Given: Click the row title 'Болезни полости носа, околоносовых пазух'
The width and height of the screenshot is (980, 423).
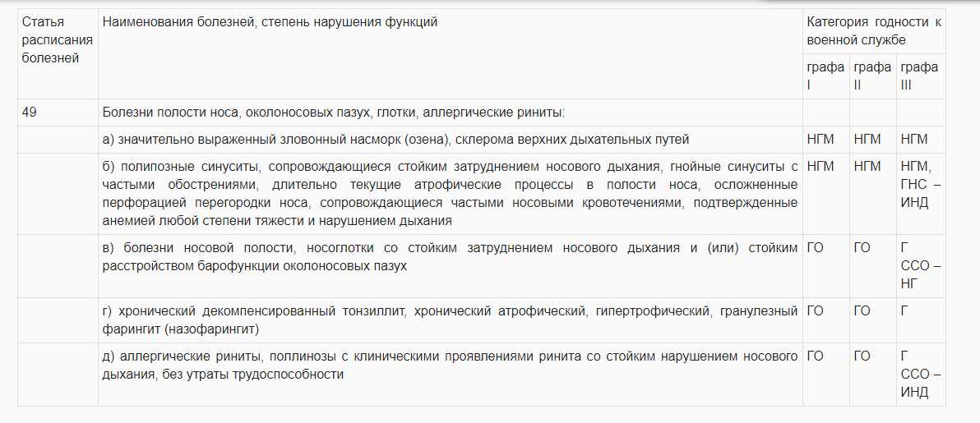Looking at the screenshot, I should pos(333,113).
